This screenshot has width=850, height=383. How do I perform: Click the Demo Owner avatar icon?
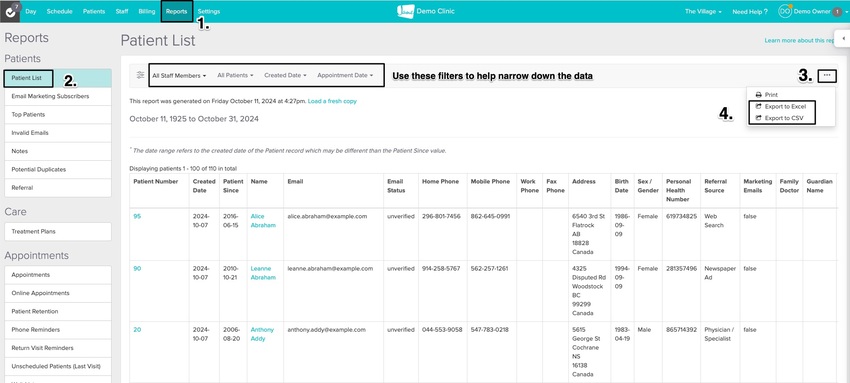[784, 11]
